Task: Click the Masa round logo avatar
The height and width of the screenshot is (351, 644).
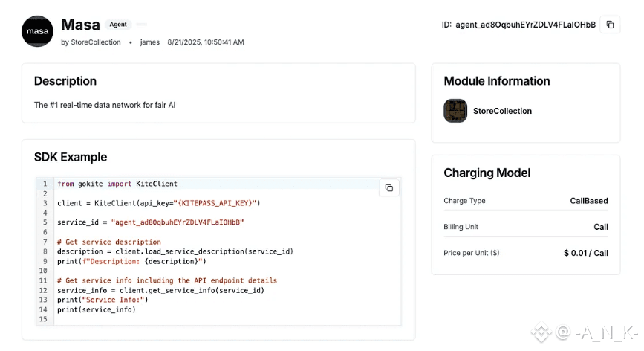Action: click(x=37, y=31)
